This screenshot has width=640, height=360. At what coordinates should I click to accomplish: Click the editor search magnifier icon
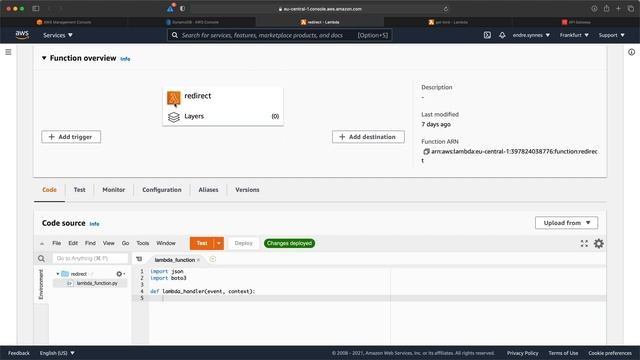41,258
